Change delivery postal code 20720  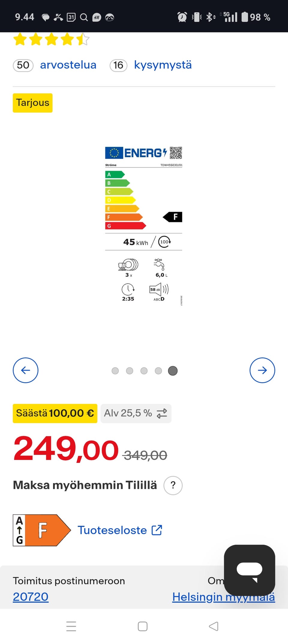click(x=31, y=597)
